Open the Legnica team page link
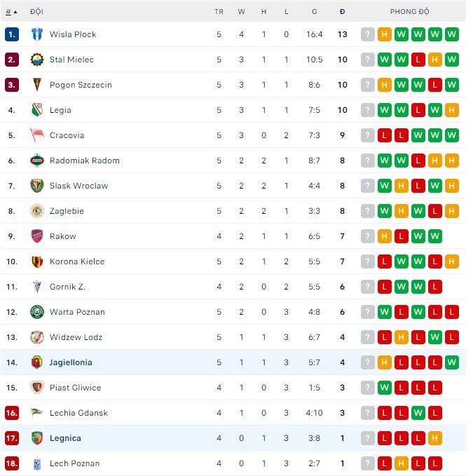 (x=65, y=438)
